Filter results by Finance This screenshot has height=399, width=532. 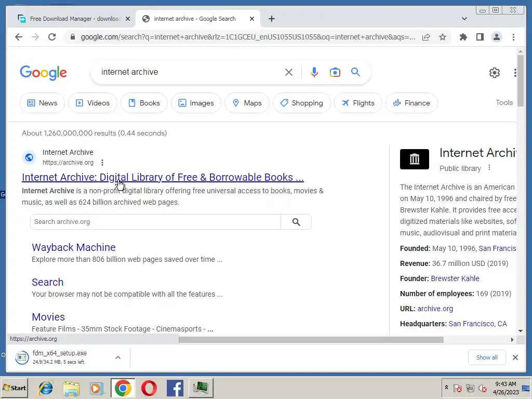(411, 103)
